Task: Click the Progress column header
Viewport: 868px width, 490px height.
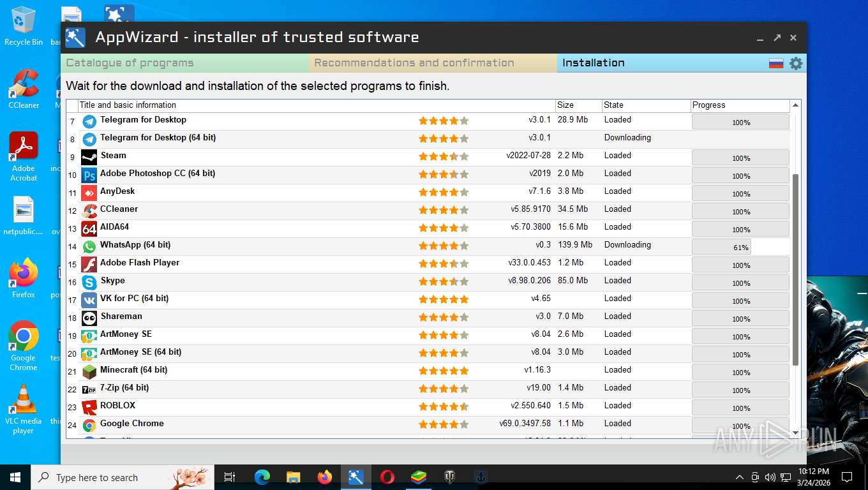Action: pos(740,105)
